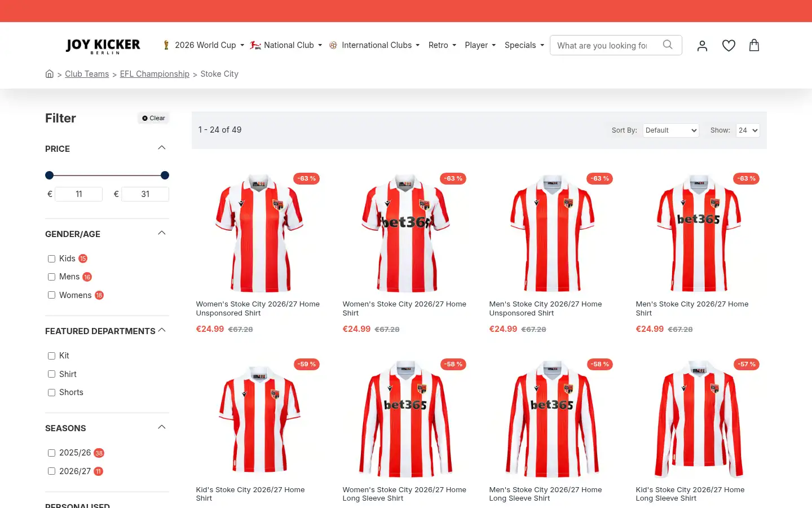Image resolution: width=812 pixels, height=508 pixels.
Task: Click the Filter heading text
Action: 60,118
